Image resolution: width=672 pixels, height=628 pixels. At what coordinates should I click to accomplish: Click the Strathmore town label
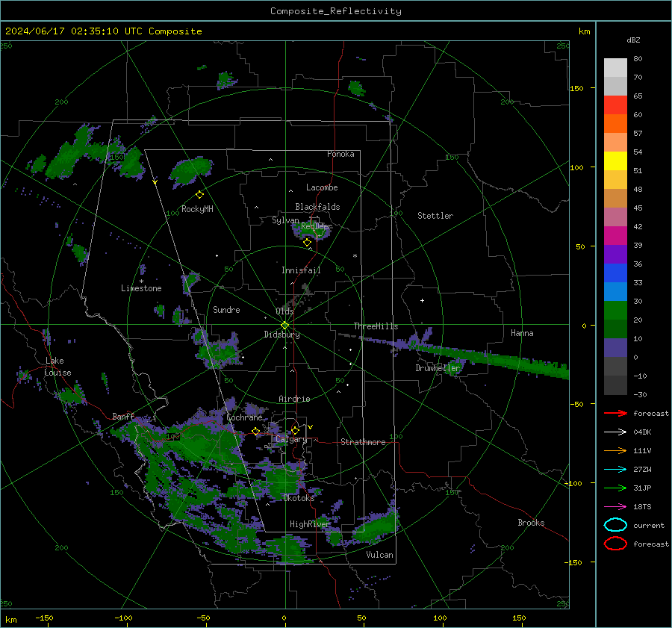click(363, 442)
